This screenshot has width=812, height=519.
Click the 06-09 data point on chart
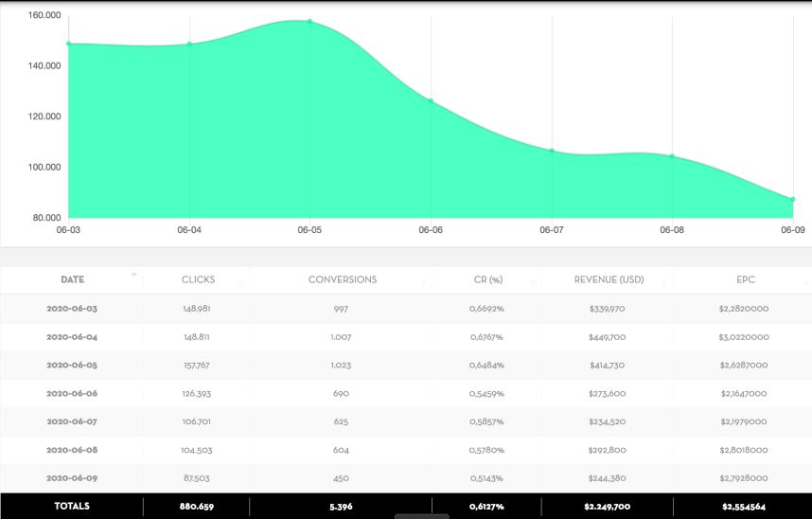(x=792, y=199)
